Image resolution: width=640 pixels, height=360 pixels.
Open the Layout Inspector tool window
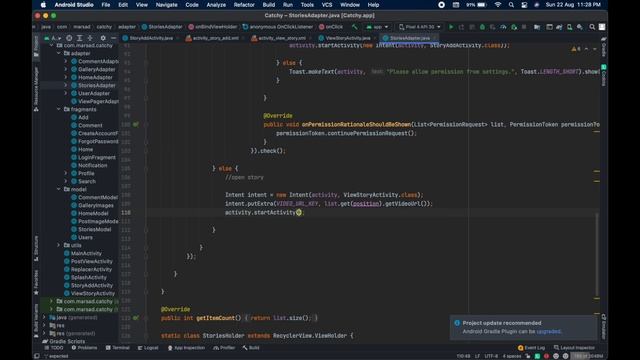click(574, 348)
